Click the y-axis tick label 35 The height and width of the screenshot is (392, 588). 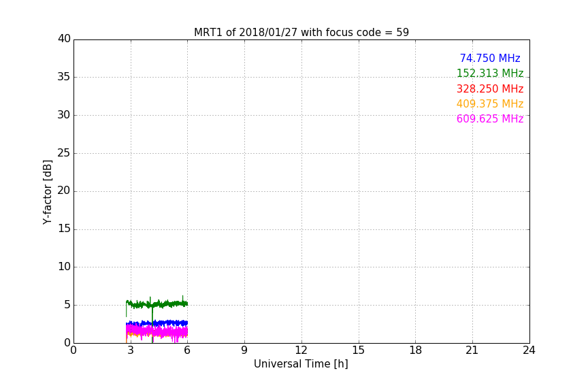click(x=64, y=77)
